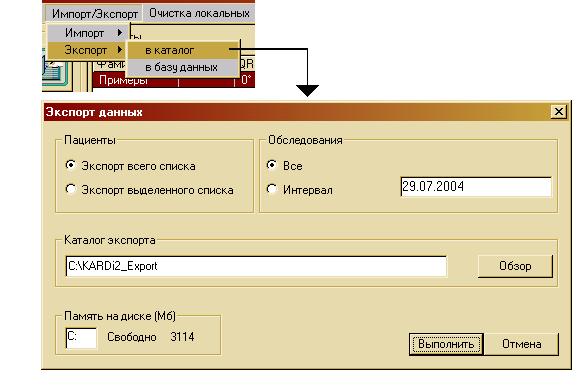579x389 pixels.
Task: Click the Выполнить button
Action: [x=446, y=344]
